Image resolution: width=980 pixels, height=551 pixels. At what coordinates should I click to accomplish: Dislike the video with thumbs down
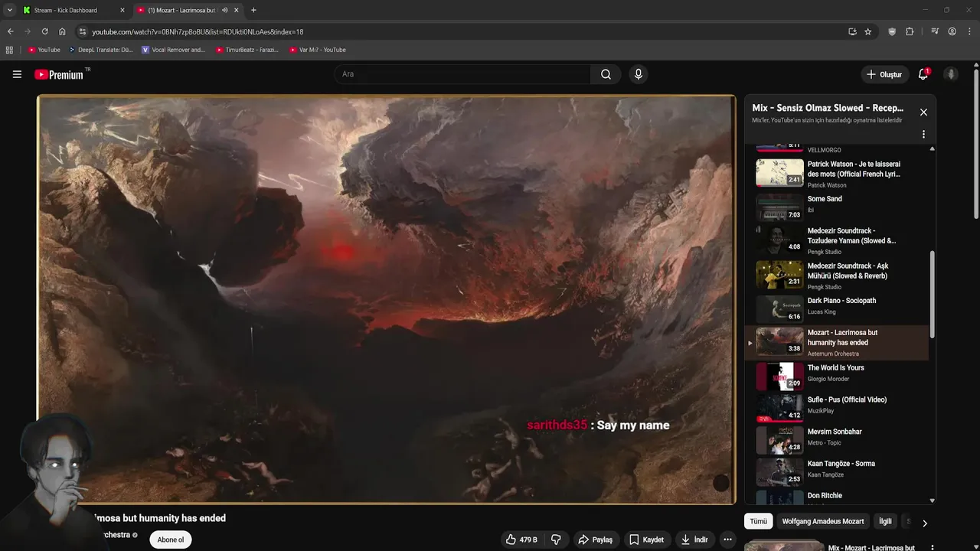(556, 540)
